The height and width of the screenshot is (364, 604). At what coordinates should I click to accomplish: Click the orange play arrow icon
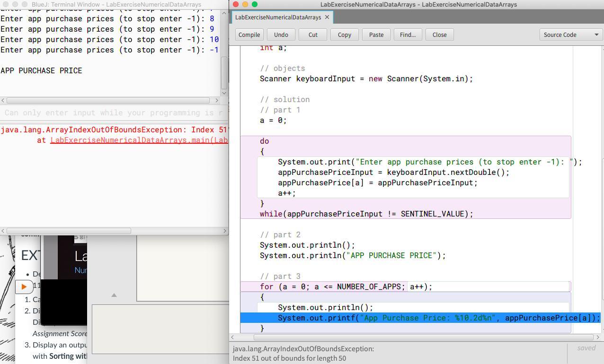point(24,286)
